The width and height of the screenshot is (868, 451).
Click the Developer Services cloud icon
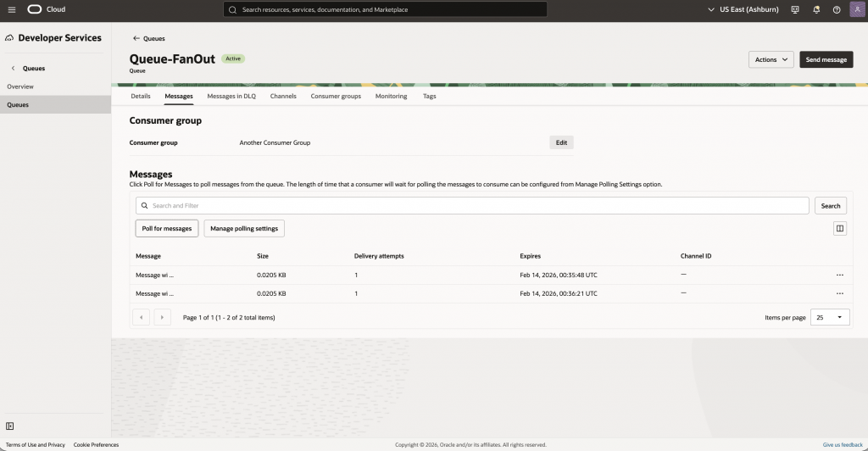[9, 38]
